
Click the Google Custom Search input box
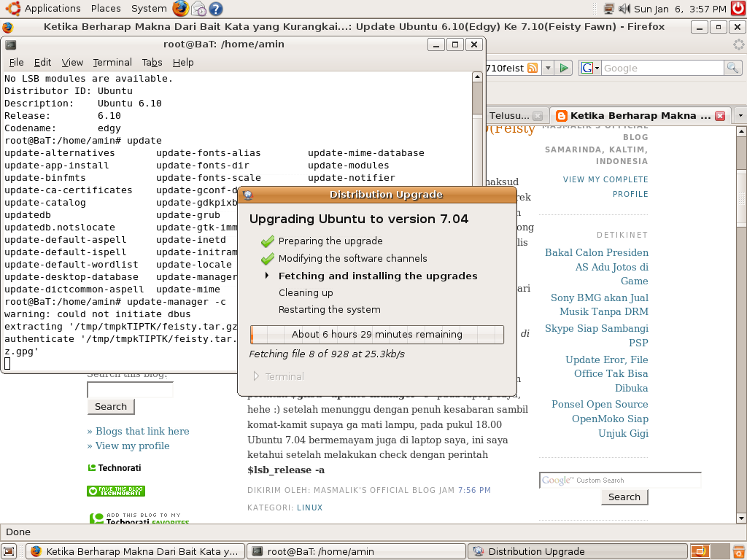620,480
